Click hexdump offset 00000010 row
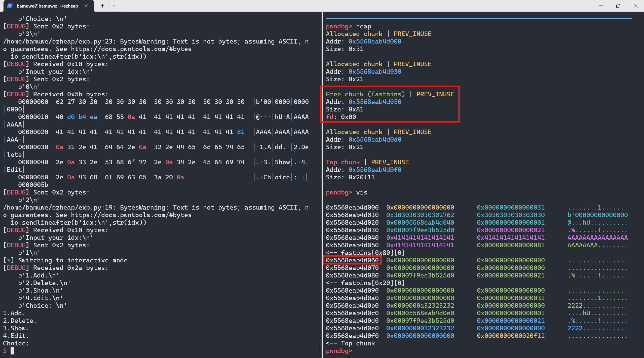 tap(163, 117)
